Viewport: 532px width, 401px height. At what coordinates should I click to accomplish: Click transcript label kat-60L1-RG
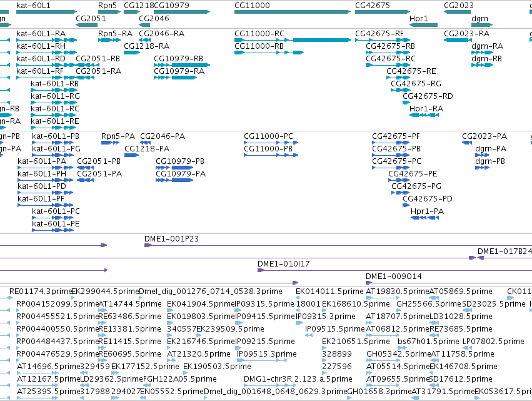pos(55,96)
